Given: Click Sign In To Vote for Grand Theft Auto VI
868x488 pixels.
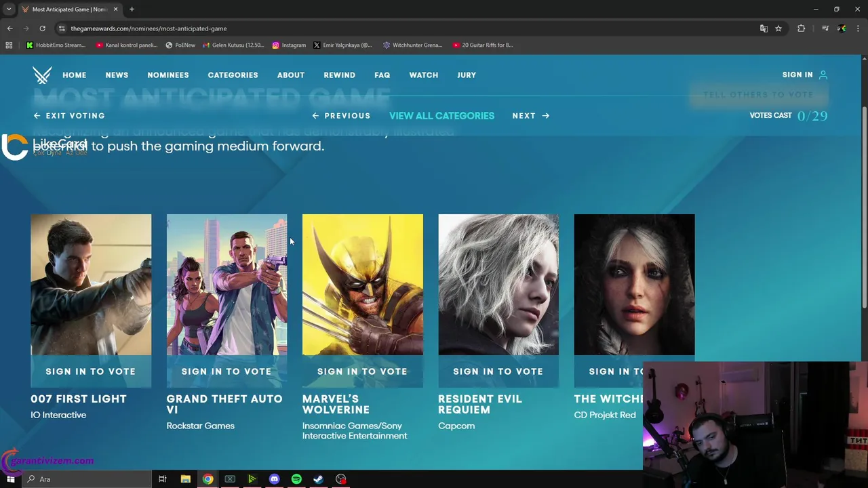Looking at the screenshot, I should pos(226,371).
